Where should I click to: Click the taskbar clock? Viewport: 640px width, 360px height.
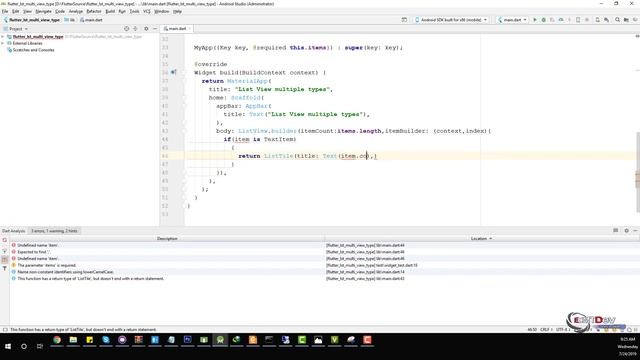tap(627, 346)
